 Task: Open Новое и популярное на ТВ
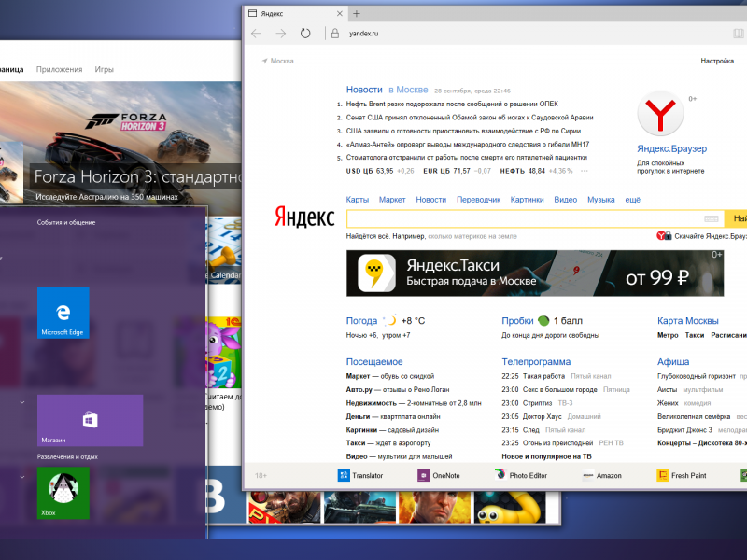546,456
